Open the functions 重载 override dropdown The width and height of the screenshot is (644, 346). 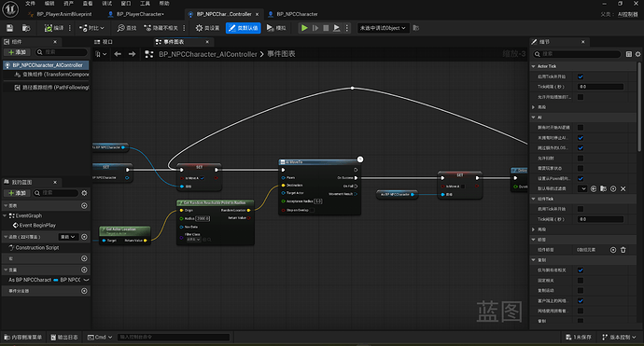(x=68, y=237)
